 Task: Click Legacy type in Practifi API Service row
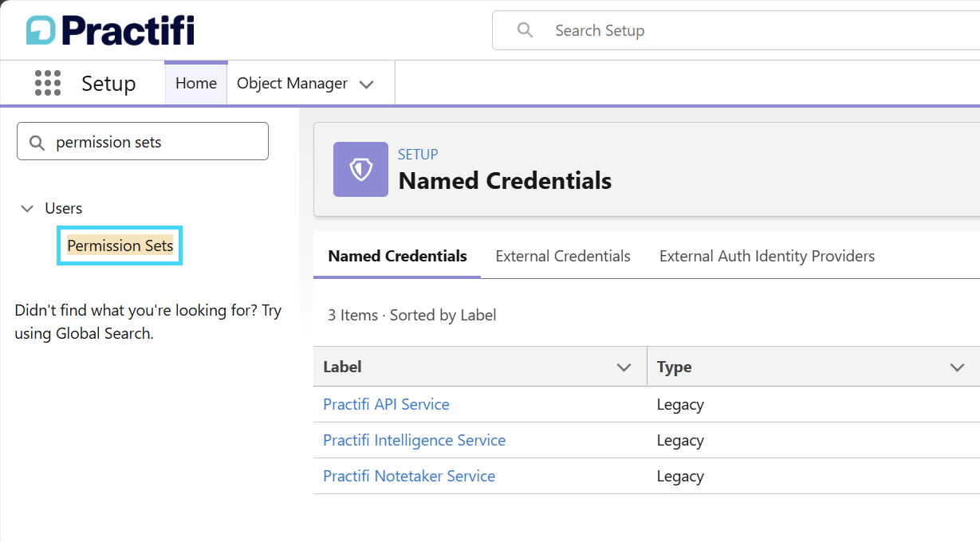coord(680,404)
